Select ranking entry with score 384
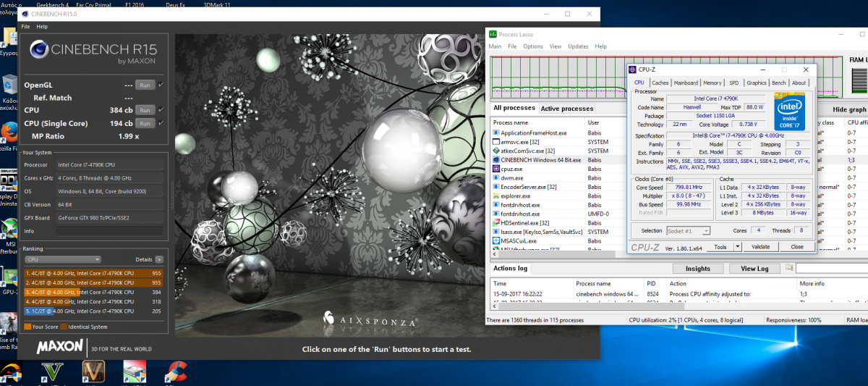The image size is (868, 386). coord(94,292)
